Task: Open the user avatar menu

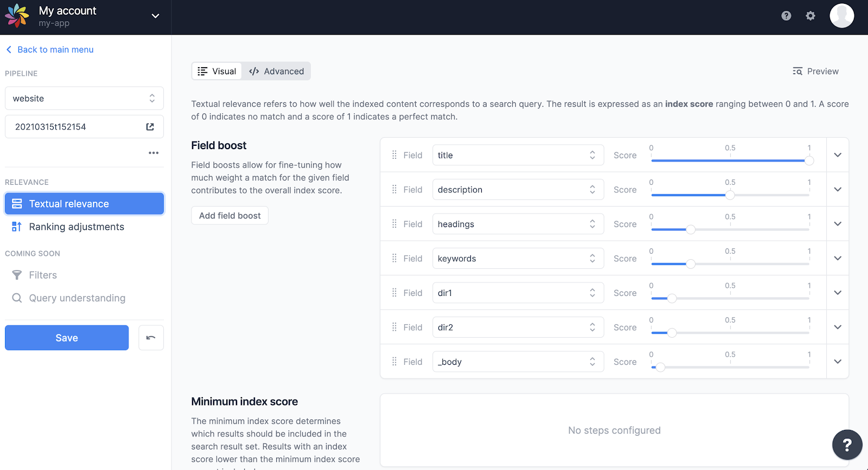Action: click(842, 16)
